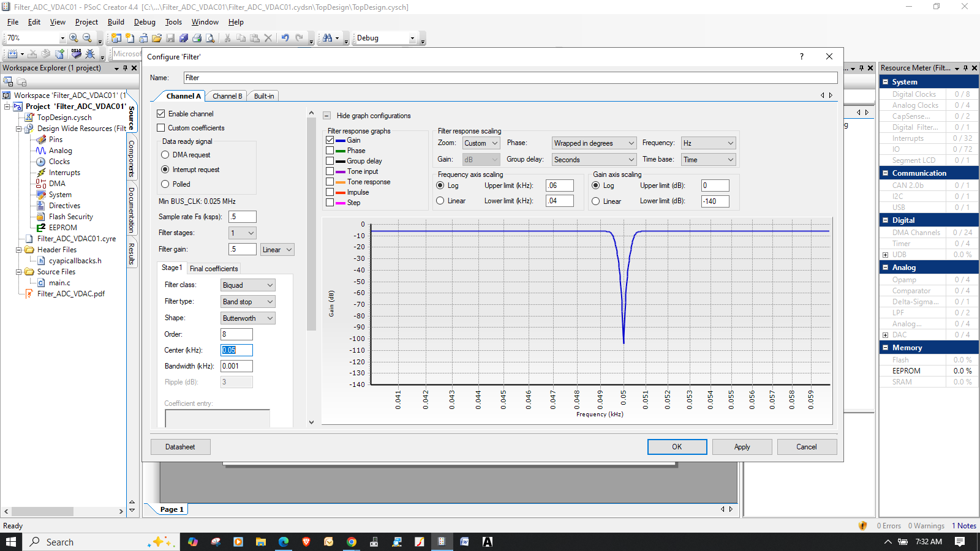This screenshot has width=980, height=551.
Task: Open Microsoft Edge from the taskbar
Action: [284, 542]
